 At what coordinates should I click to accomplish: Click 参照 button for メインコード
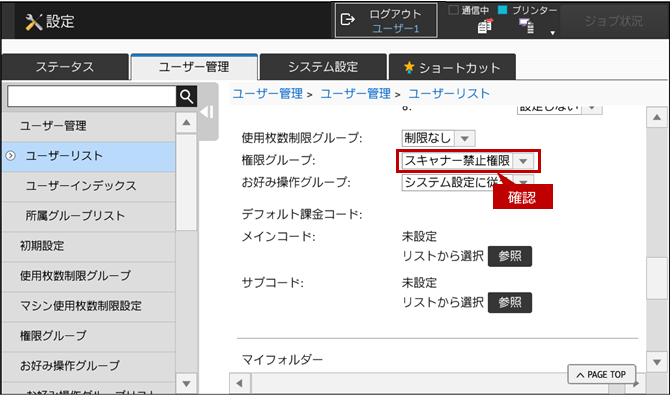coord(510,256)
